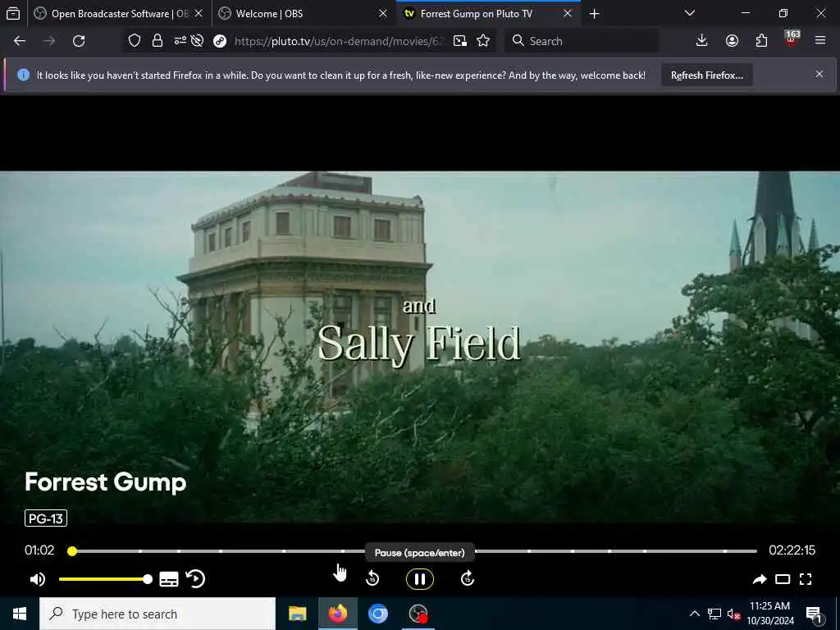Close the Welcome | OBS tab
The height and width of the screenshot is (630, 840).
tap(383, 14)
